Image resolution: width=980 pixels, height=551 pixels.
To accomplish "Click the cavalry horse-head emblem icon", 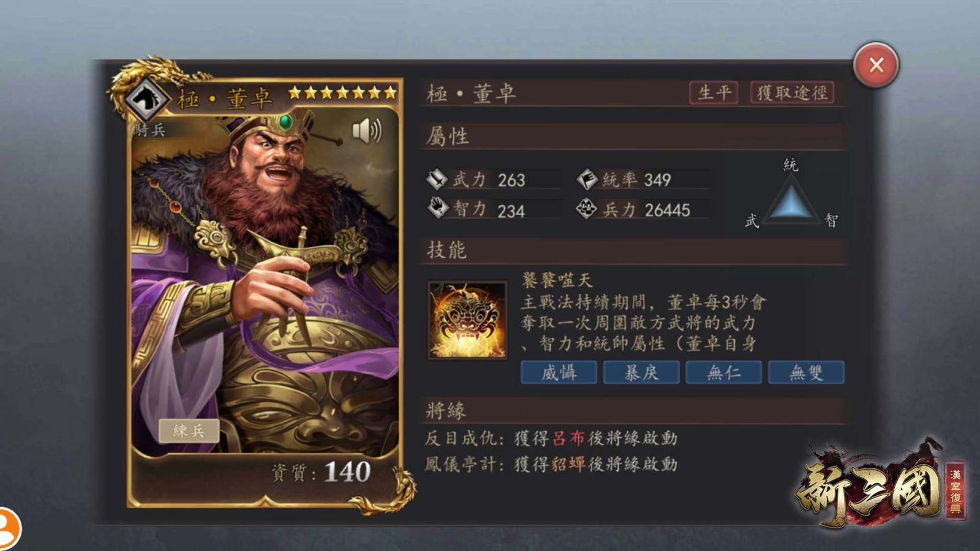I will tap(147, 97).
